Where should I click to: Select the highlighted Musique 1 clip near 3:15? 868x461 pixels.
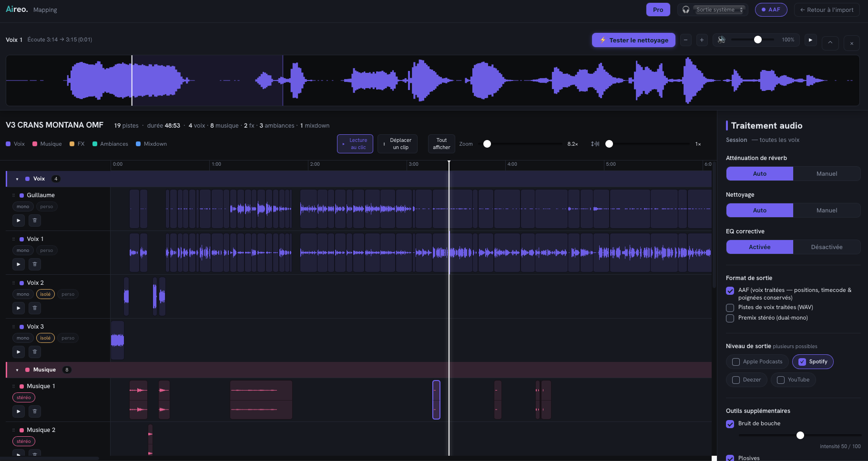[x=436, y=400]
